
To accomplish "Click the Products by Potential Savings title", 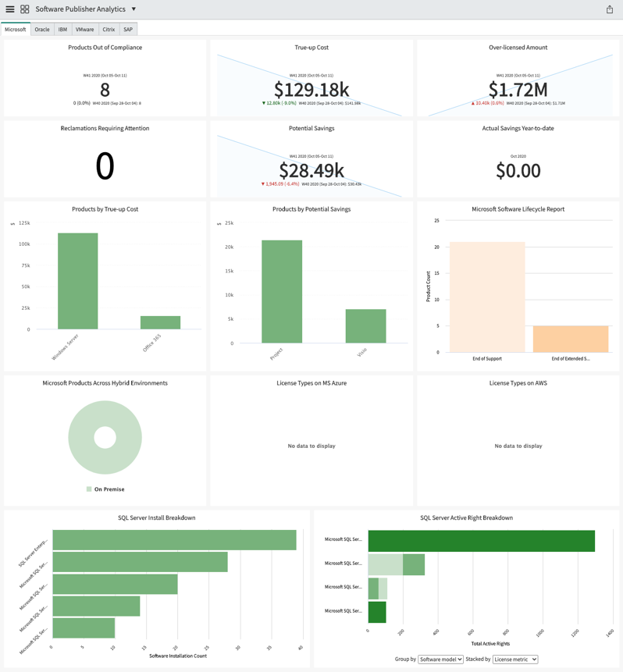I will (x=311, y=209).
